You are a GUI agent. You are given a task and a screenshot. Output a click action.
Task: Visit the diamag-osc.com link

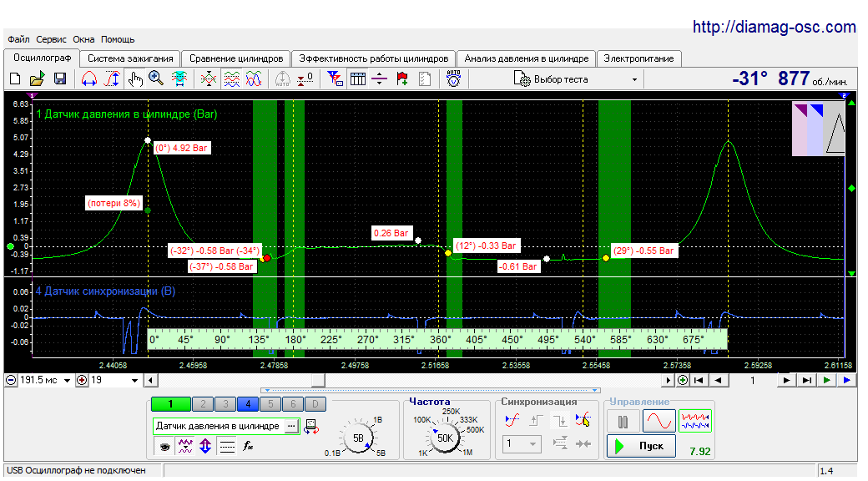774,27
